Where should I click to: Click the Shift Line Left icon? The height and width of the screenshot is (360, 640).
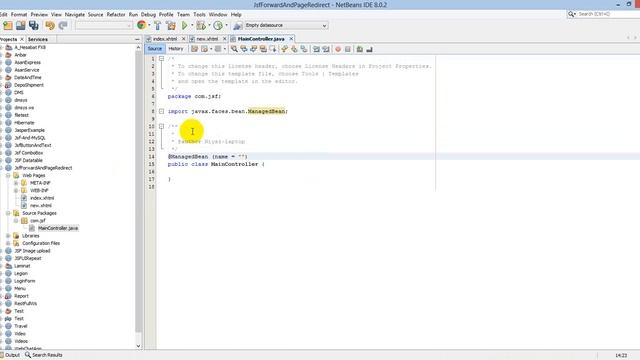tap(316, 49)
